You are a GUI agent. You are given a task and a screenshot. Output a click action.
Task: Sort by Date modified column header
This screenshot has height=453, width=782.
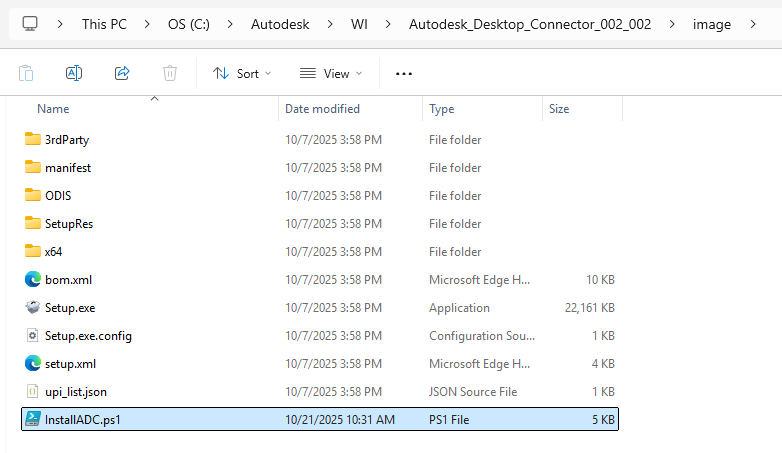[x=322, y=109]
